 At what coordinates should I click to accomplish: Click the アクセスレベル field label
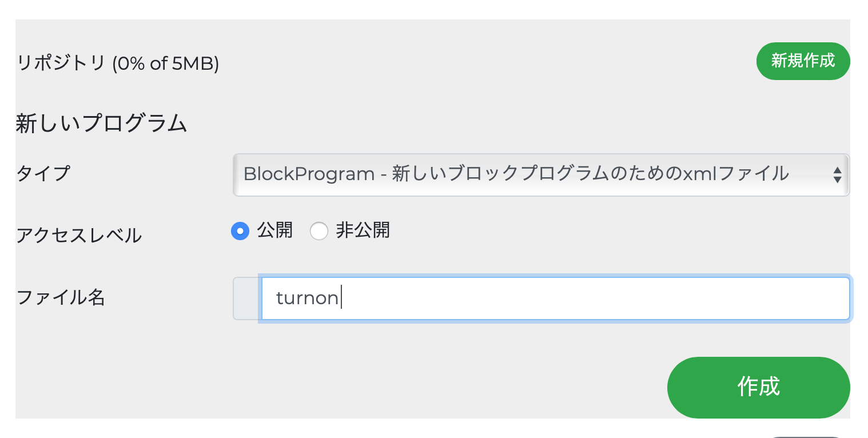click(79, 234)
